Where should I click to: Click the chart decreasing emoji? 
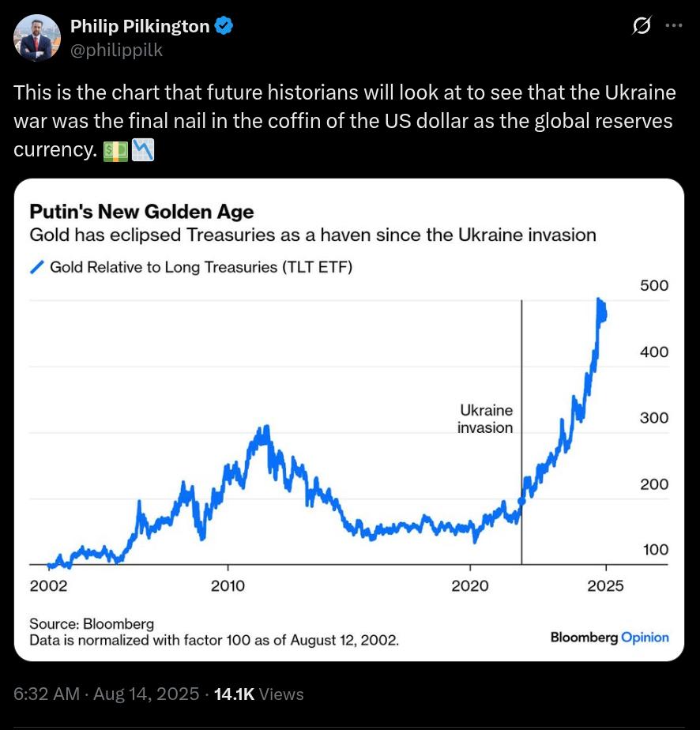tap(143, 151)
